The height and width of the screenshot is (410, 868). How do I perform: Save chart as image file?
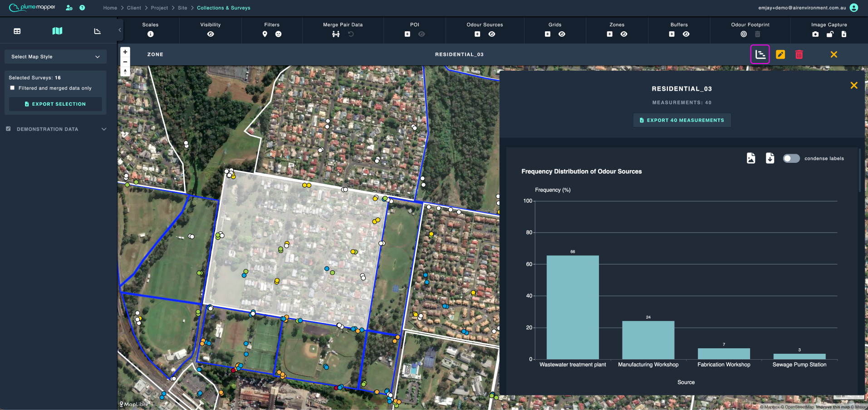coord(751,158)
